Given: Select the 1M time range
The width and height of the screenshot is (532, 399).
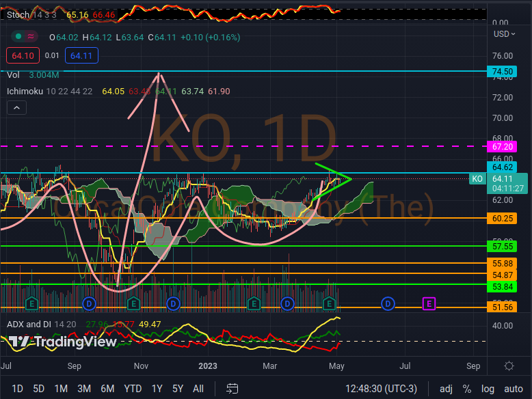Looking at the screenshot, I should pyautogui.click(x=61, y=389).
